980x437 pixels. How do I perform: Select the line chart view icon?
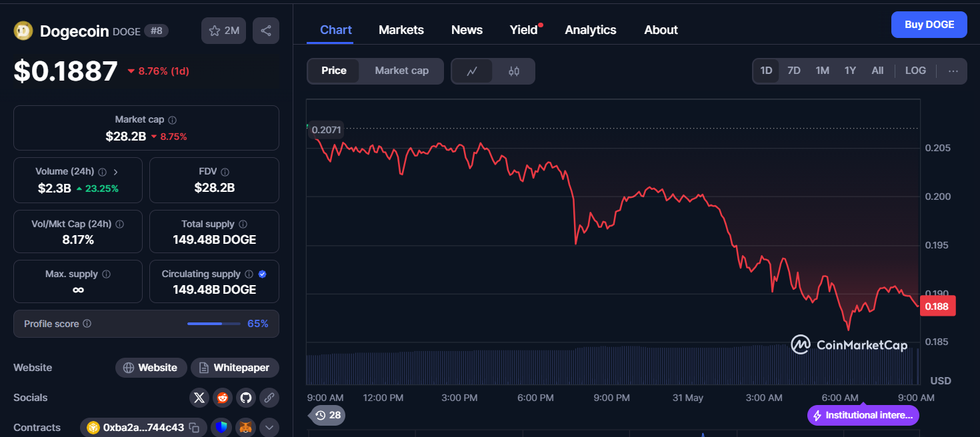(472, 71)
